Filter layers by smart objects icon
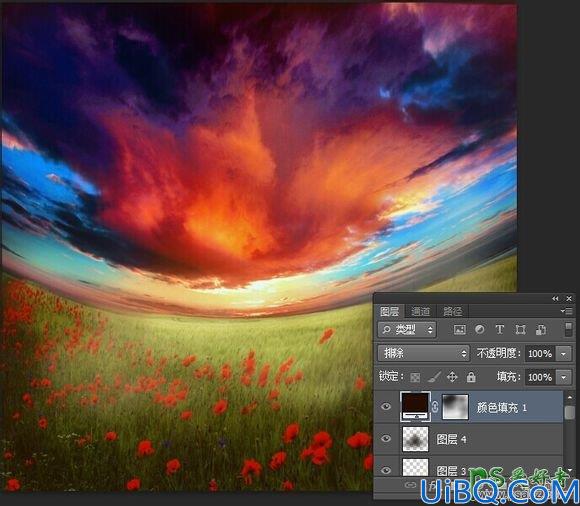580x506 pixels. click(x=541, y=329)
